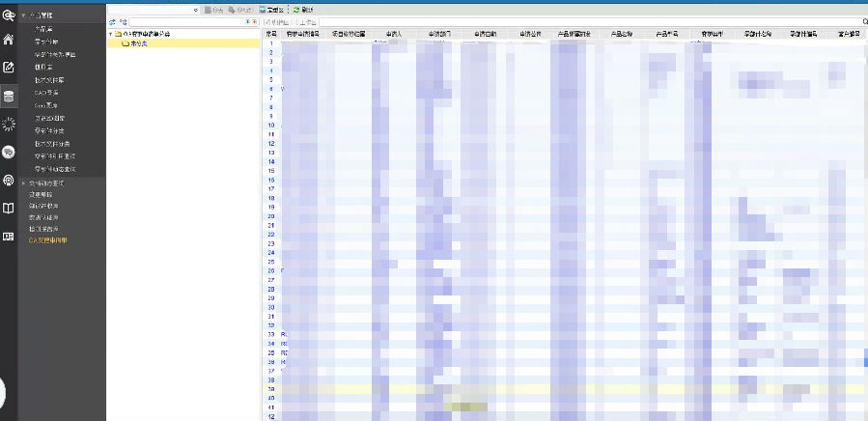Open the 技术文件分类 sidebar item
Image resolution: width=868 pixels, height=421 pixels.
coord(52,144)
